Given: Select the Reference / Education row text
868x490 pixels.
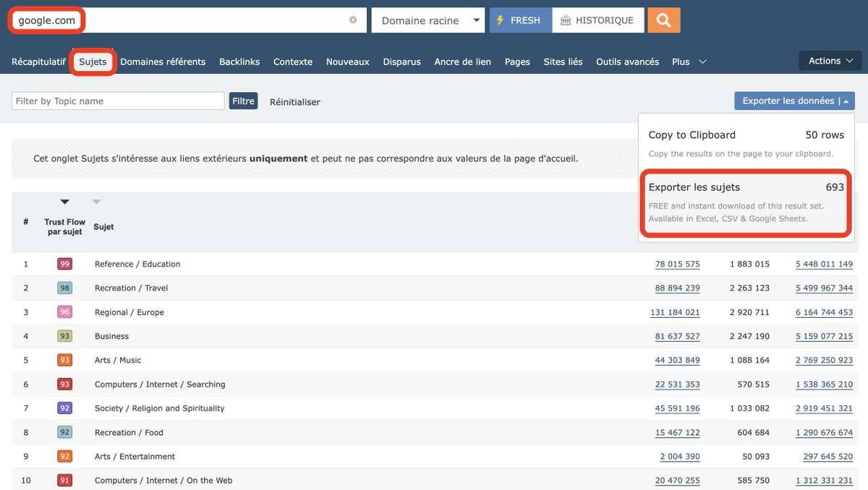Looking at the screenshot, I should click(x=137, y=264).
